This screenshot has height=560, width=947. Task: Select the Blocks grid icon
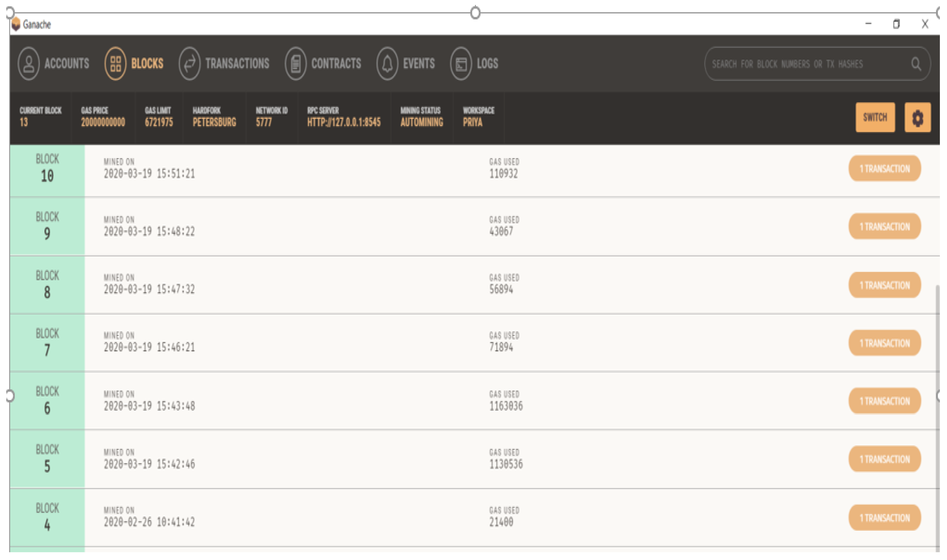click(115, 63)
